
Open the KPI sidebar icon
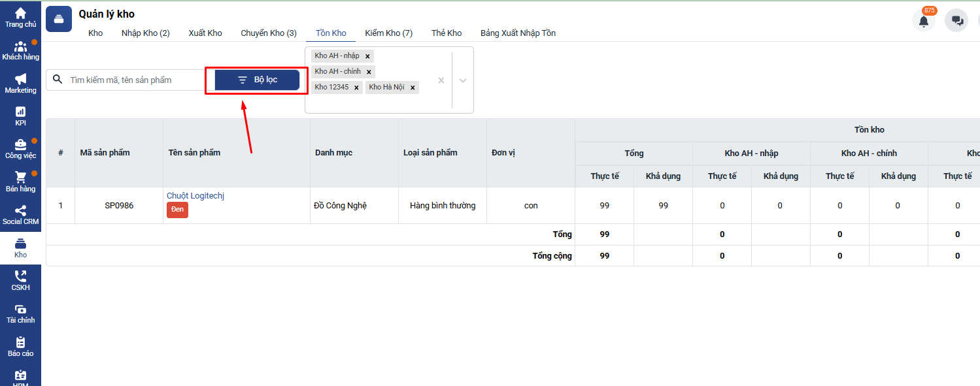click(20, 112)
